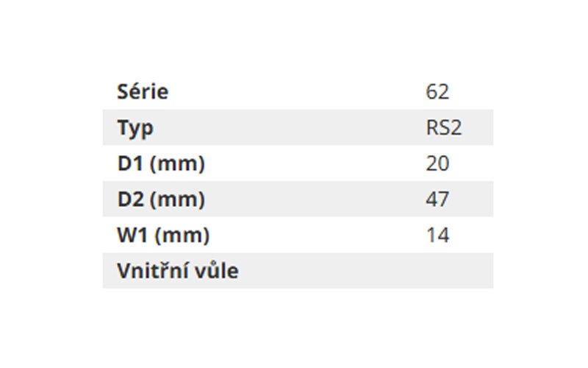Select the Série value 62
Screen dimensions: 588x368
pyautogui.click(x=437, y=91)
